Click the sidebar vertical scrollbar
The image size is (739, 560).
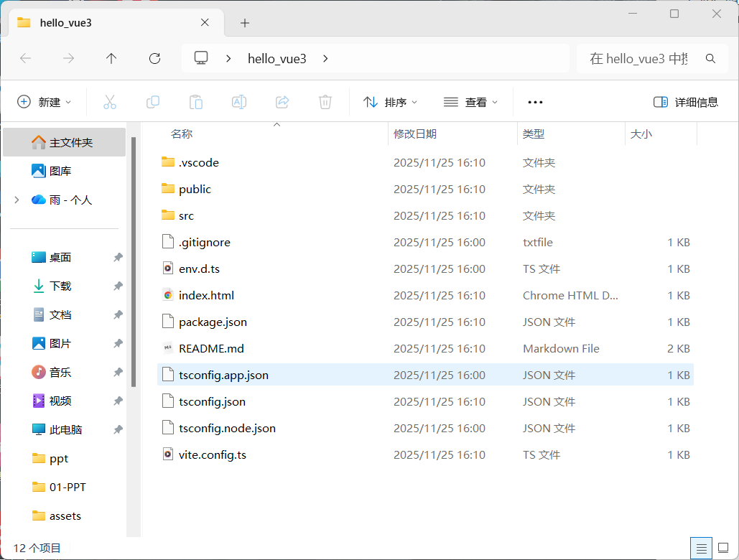pyautogui.click(x=134, y=262)
